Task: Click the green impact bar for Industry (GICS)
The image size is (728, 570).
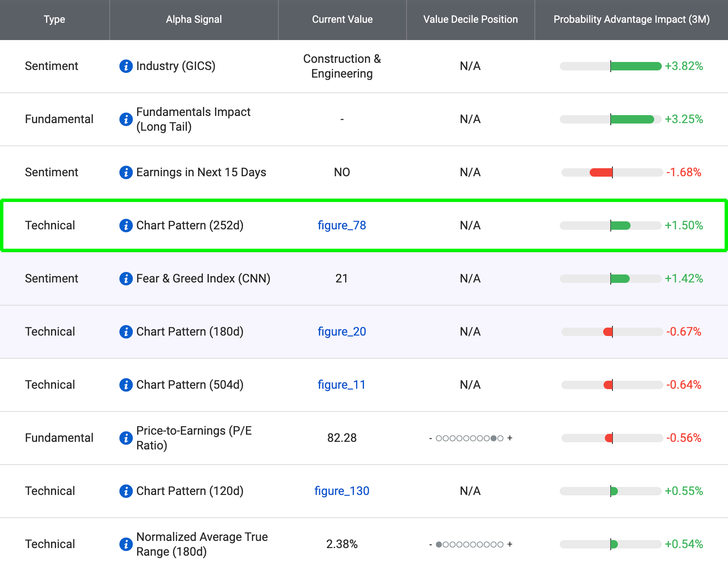Action: point(635,66)
